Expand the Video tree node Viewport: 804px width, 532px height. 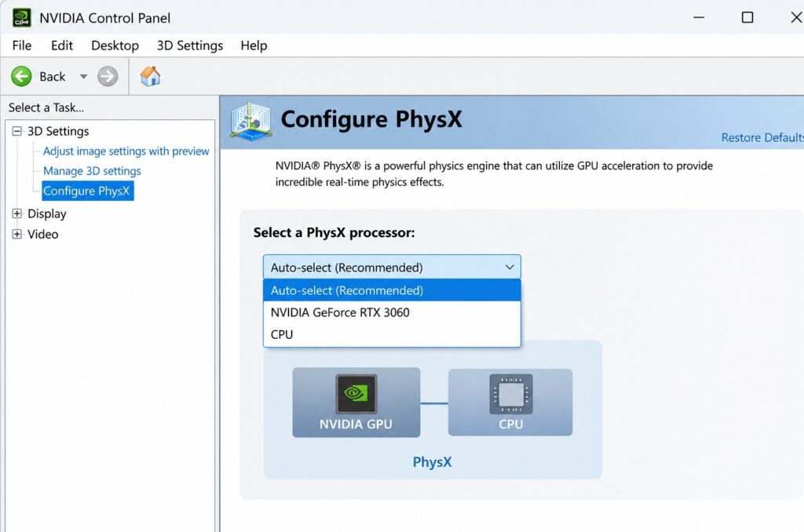[x=17, y=234]
